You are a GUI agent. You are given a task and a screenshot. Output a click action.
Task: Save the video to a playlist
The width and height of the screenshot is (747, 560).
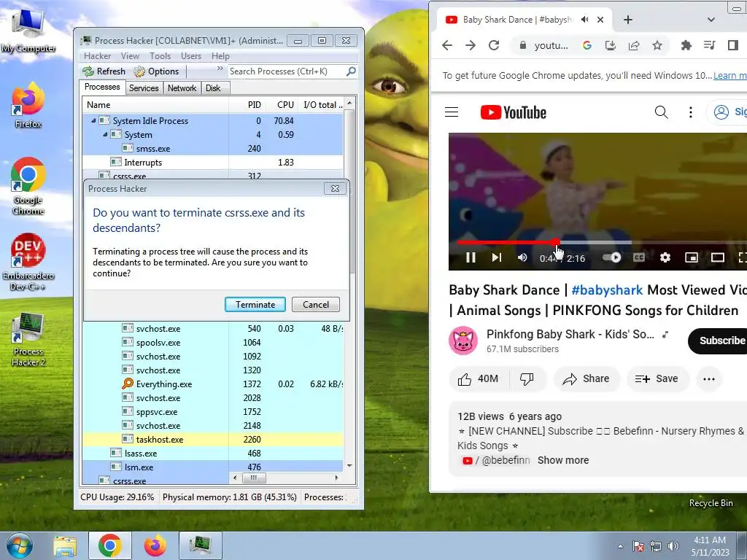point(657,379)
